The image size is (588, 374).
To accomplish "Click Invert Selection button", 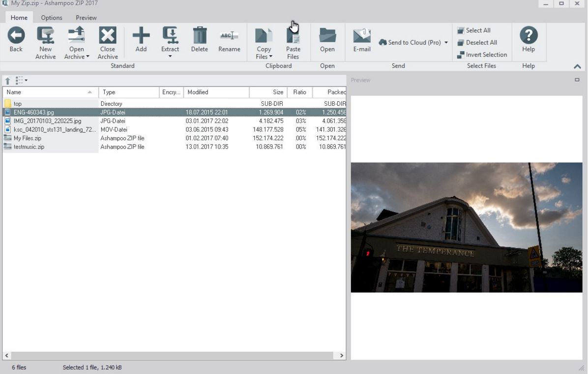I will click(x=486, y=55).
